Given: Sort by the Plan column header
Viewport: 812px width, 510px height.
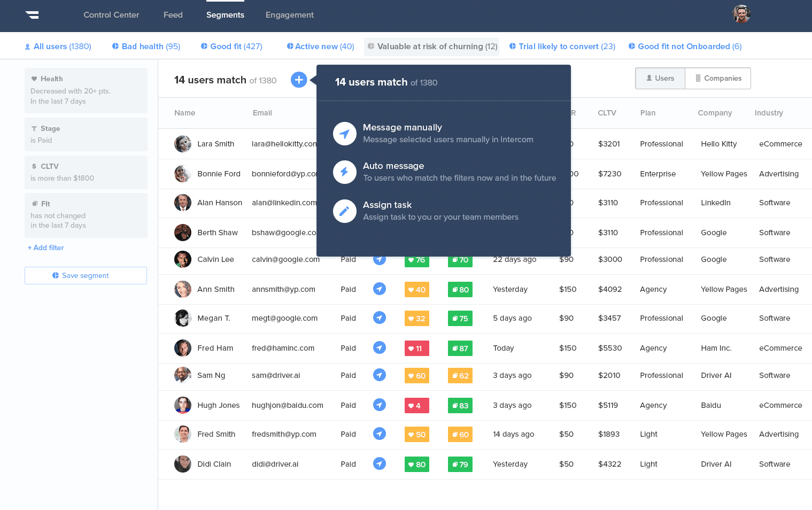Looking at the screenshot, I should point(648,113).
